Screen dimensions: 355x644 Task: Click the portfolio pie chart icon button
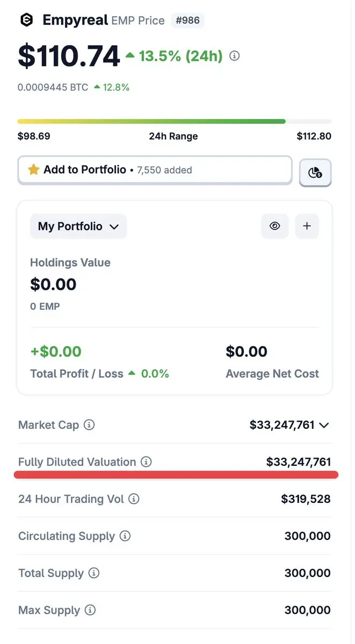click(x=315, y=172)
